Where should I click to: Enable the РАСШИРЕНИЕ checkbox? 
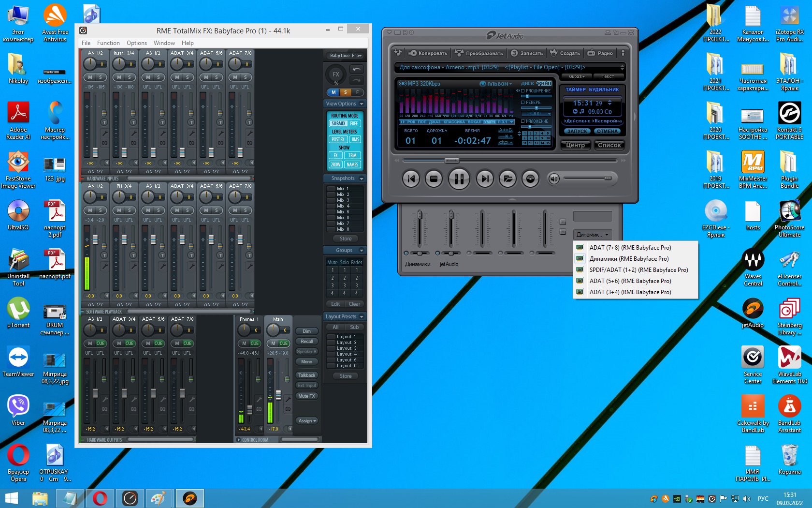point(522,91)
